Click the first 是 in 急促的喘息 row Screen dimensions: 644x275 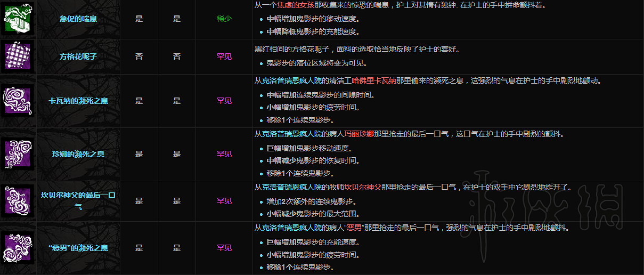(139, 19)
